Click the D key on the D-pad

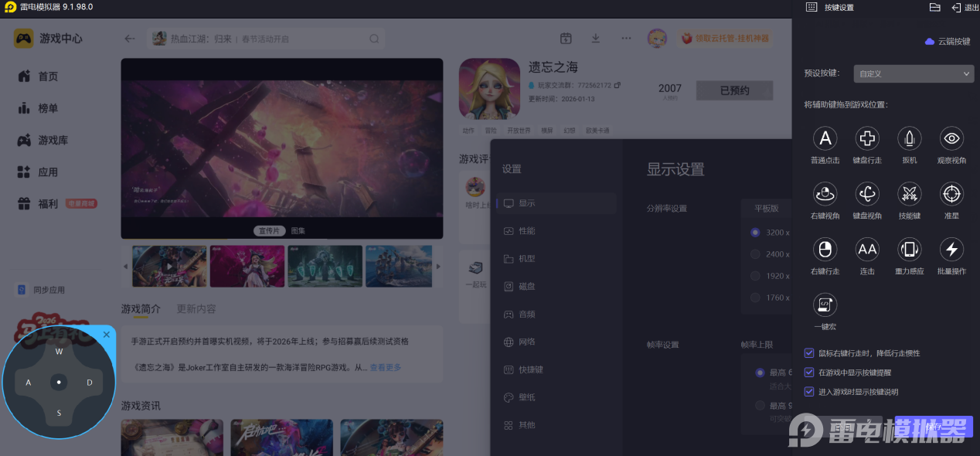[90, 383]
